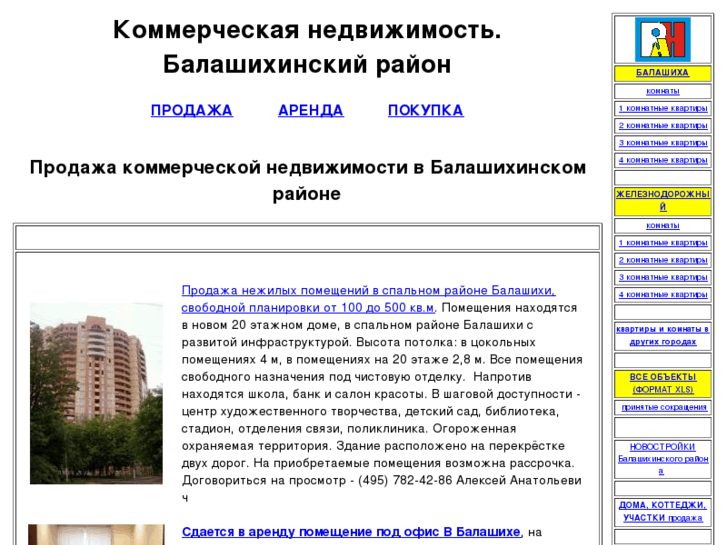
Task: Open the Продажа нежилых помещений listing link
Action: [368, 299]
